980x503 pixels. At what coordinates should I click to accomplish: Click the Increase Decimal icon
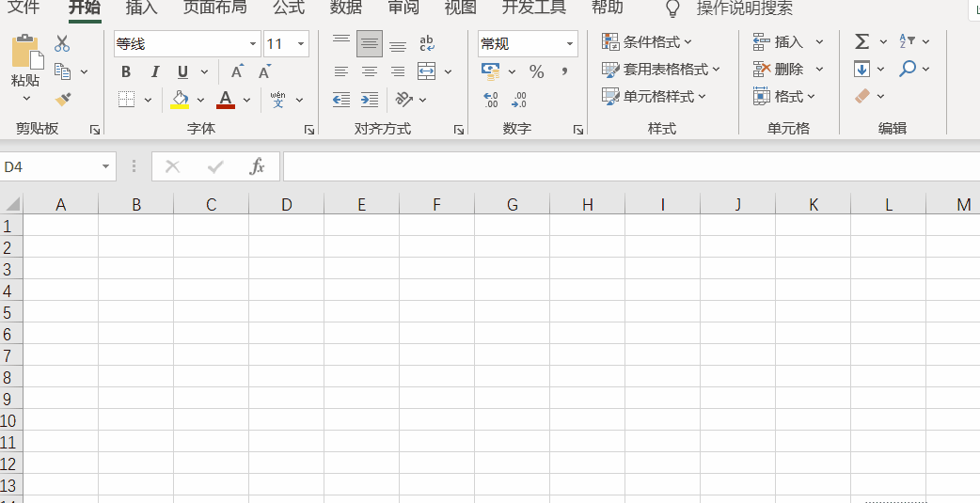pyautogui.click(x=491, y=100)
